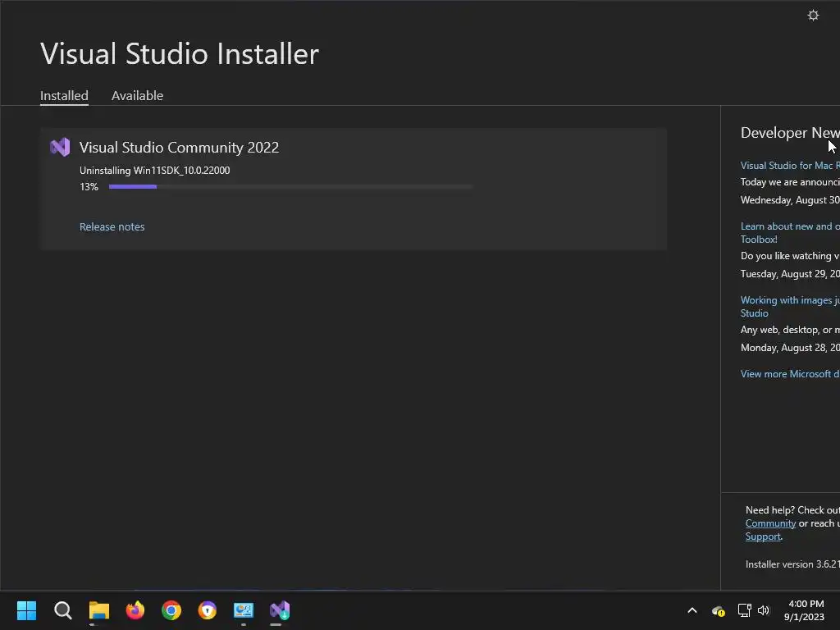Image resolution: width=840 pixels, height=630 pixels.
Task: Click 'Do you like watching' summary text
Action: [790, 256]
